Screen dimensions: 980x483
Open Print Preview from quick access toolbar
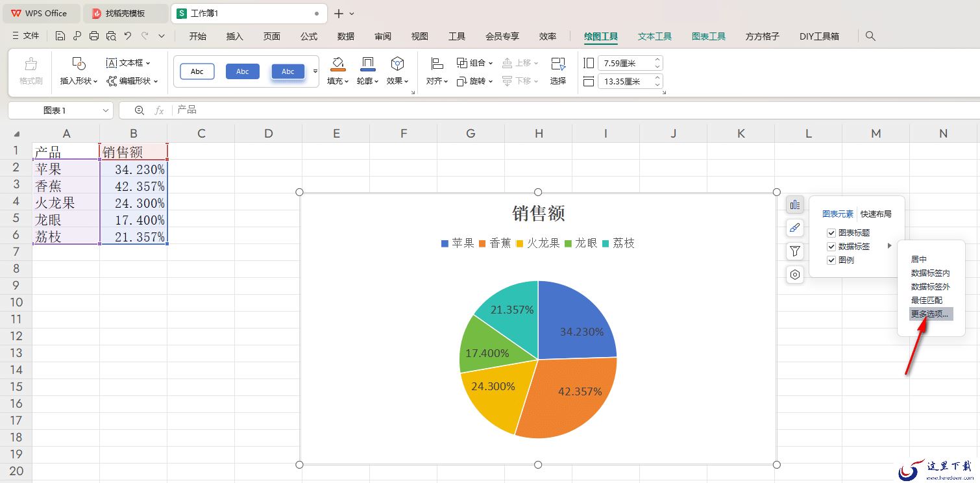tap(111, 36)
